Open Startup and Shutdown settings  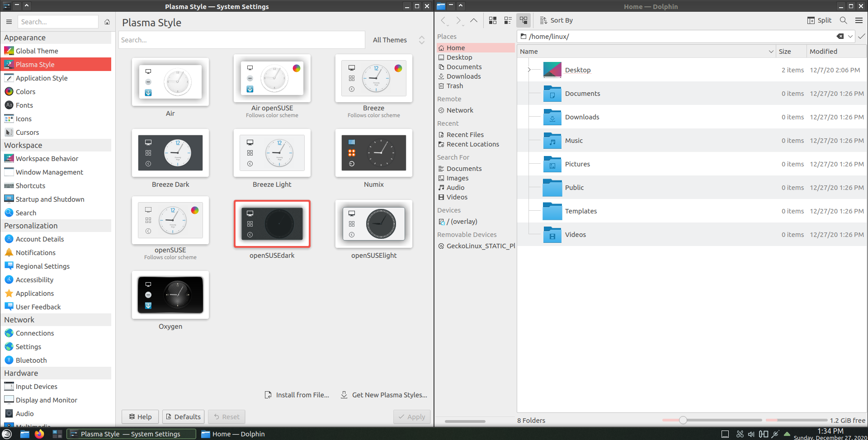[56, 199]
